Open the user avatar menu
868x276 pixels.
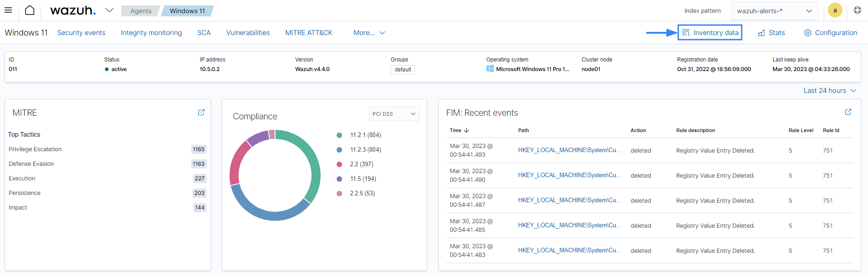(x=835, y=10)
